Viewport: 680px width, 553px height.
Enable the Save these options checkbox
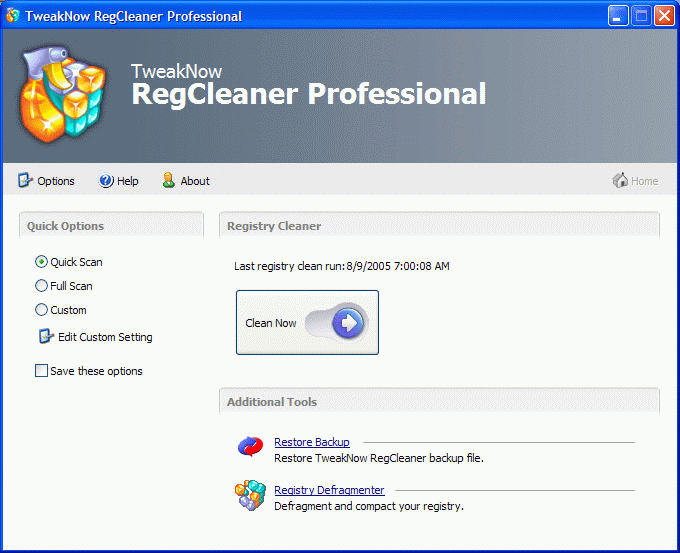tap(41, 370)
